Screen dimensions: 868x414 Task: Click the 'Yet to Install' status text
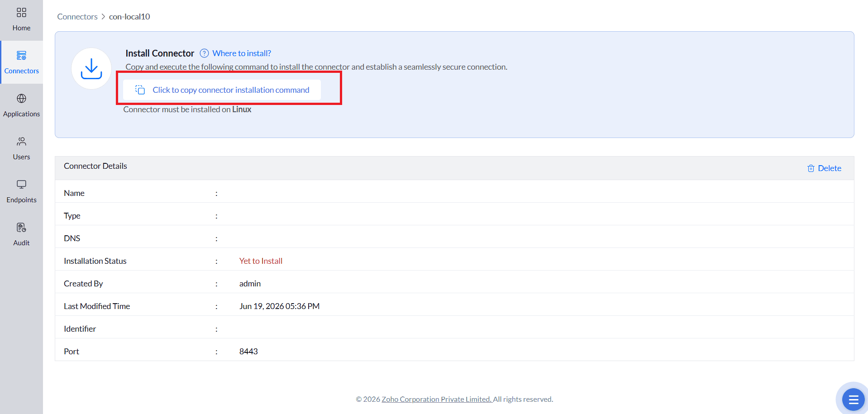pos(261,261)
